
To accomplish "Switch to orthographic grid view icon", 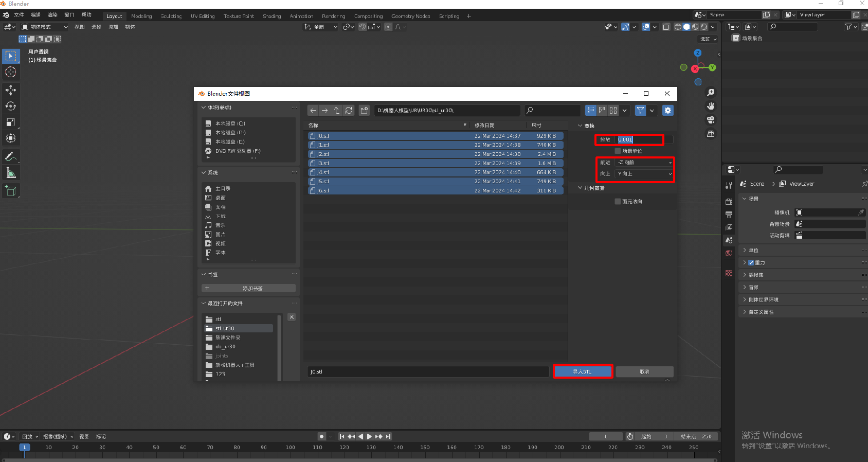I will pyautogui.click(x=711, y=134).
